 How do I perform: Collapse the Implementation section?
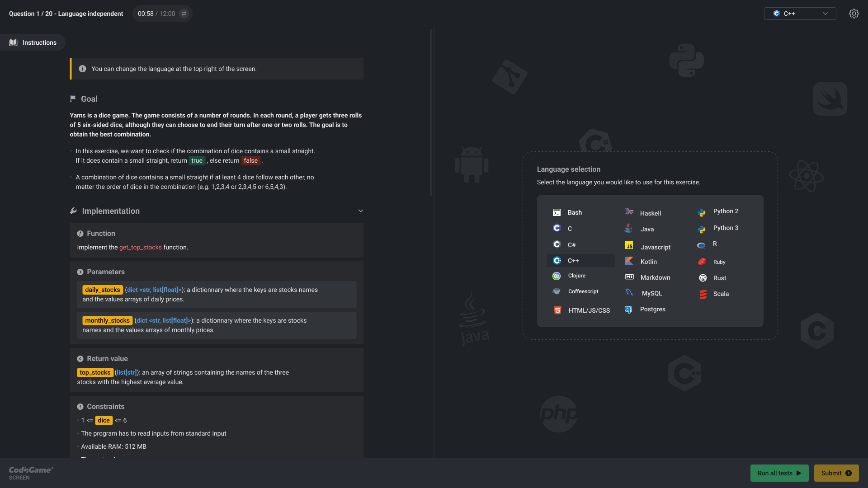point(361,211)
